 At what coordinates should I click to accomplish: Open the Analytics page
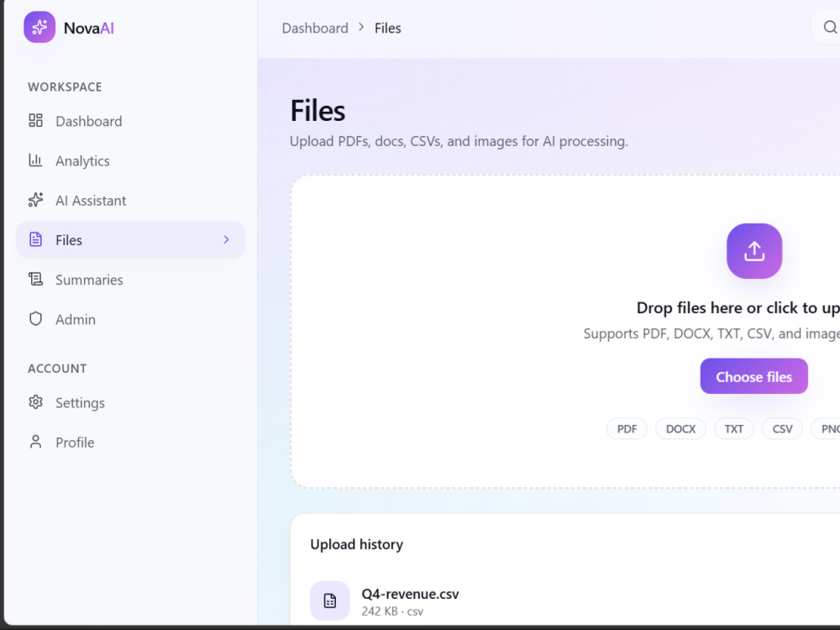(x=131, y=160)
